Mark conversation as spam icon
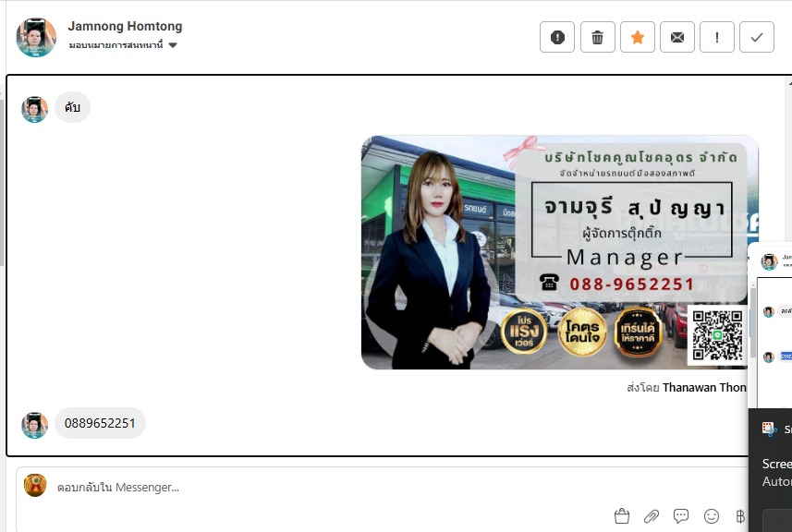The image size is (792, 532). (x=557, y=37)
